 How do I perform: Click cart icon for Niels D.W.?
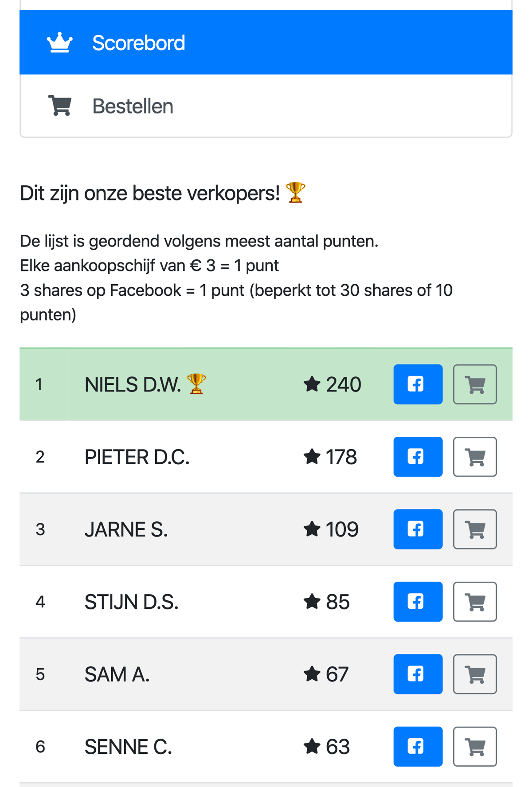[x=475, y=384]
